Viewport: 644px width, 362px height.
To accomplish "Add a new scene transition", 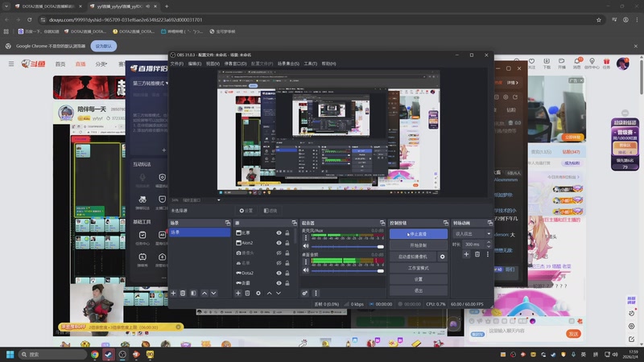I will 466,254.
